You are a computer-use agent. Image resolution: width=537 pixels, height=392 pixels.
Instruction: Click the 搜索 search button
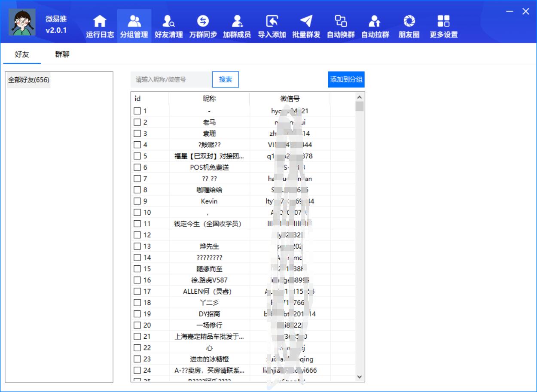(x=225, y=79)
